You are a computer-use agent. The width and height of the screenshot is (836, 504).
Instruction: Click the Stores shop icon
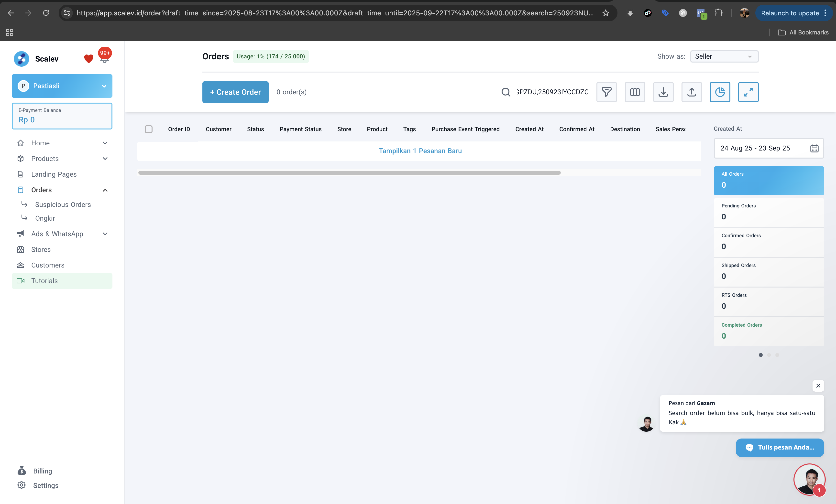[x=21, y=249]
